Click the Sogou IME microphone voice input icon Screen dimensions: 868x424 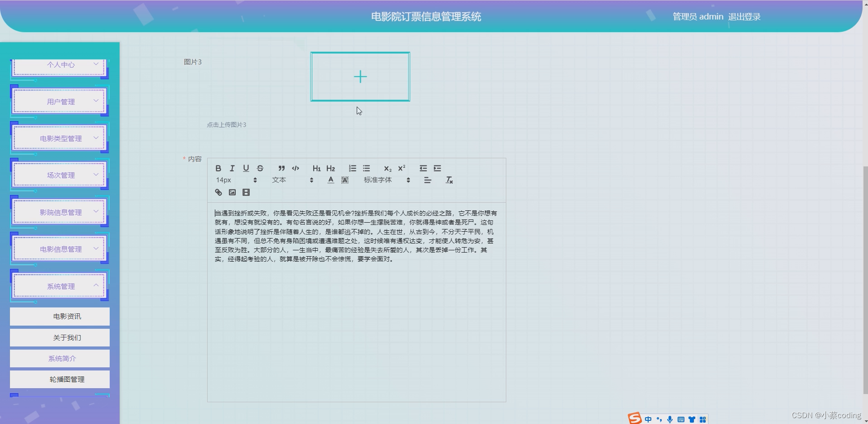click(x=670, y=419)
